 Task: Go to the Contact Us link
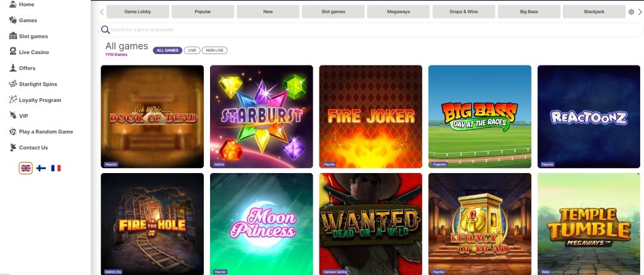click(33, 148)
